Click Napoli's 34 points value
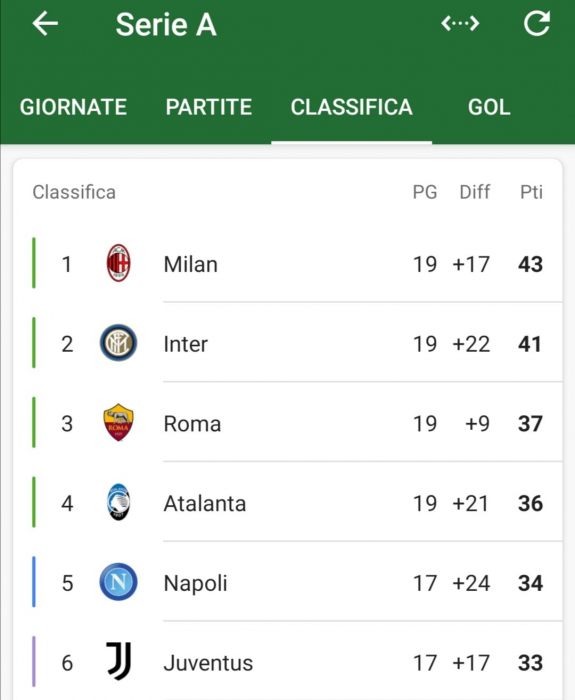This screenshot has width=575, height=700. pyautogui.click(x=530, y=583)
